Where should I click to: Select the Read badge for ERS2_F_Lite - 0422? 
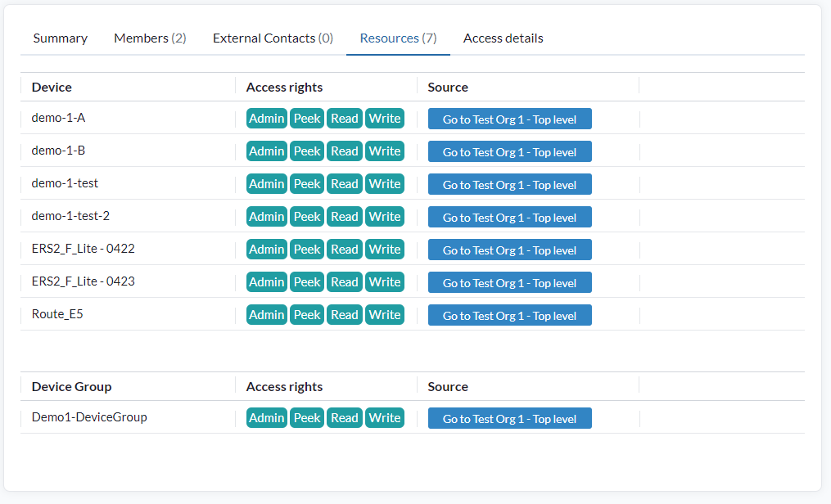(345, 250)
